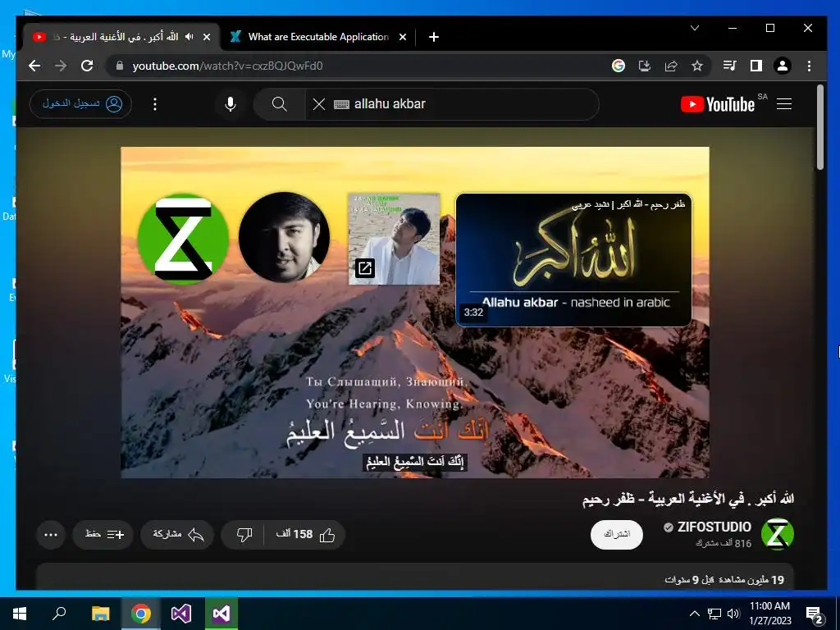The height and width of the screenshot is (630, 840).
Task: Open Google account icon in address bar
Action: 619,66
